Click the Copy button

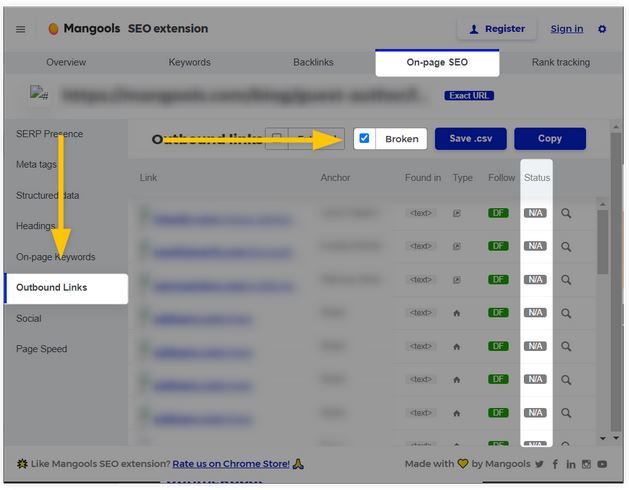[x=550, y=138]
